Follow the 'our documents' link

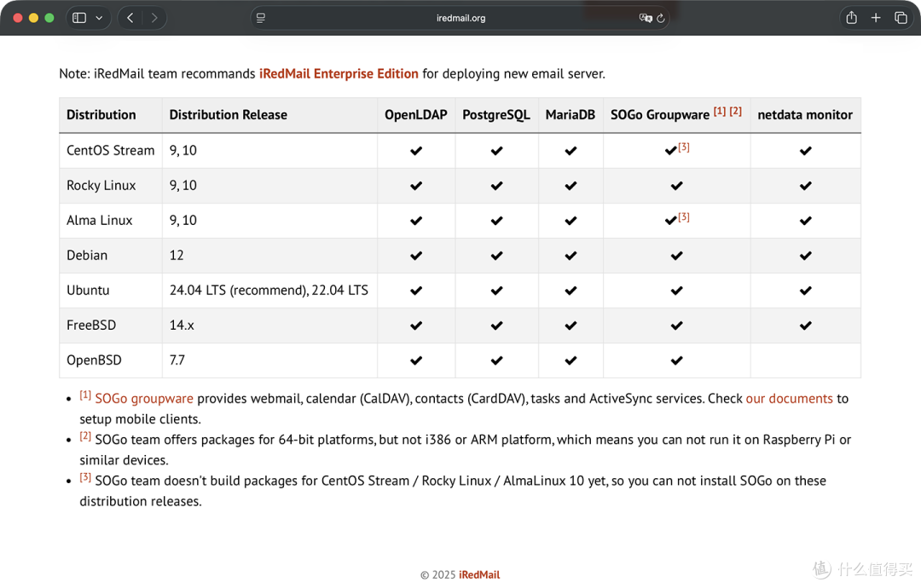[790, 399]
